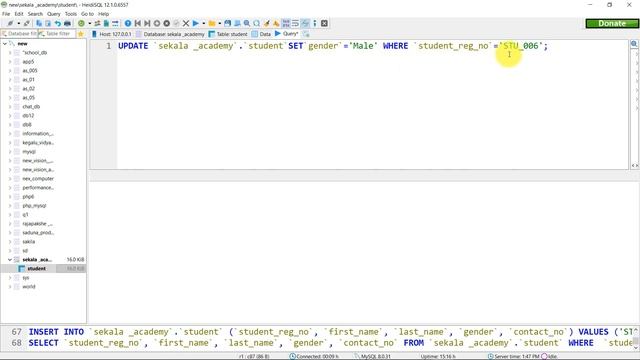
Task: Click the Cancel editing X icon in toolbar
Action: [x=186, y=23]
